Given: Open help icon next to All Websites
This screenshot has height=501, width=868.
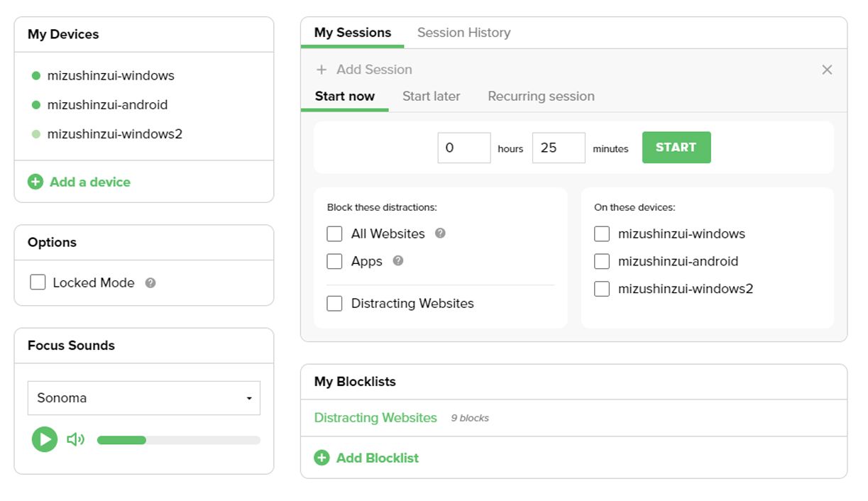Looking at the screenshot, I should [440, 233].
